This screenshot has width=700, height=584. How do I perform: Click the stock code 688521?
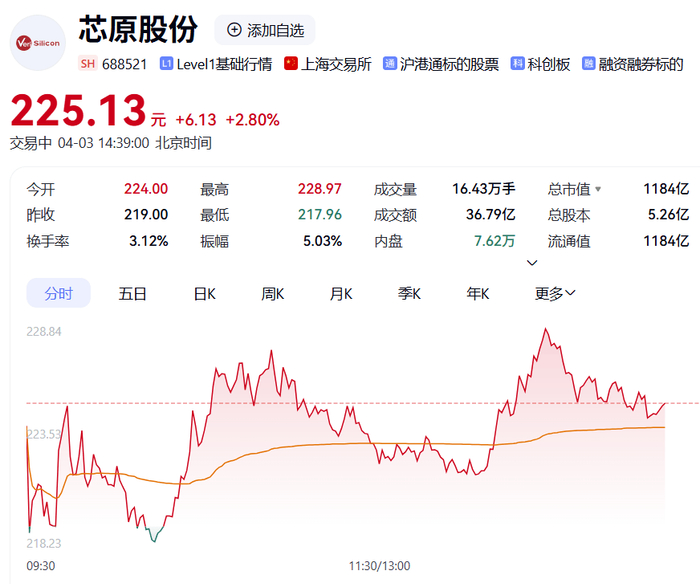pyautogui.click(x=125, y=64)
